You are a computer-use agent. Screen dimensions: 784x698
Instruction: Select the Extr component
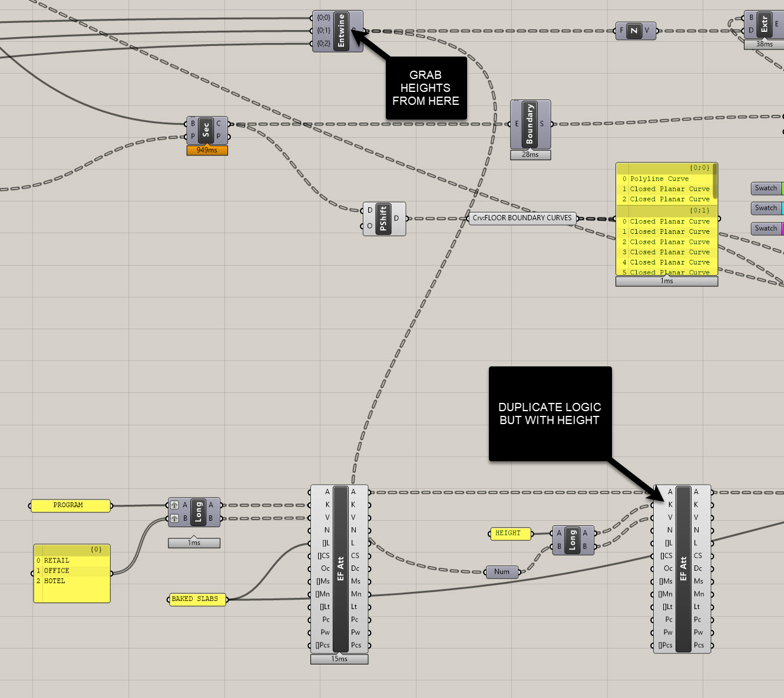point(764,25)
